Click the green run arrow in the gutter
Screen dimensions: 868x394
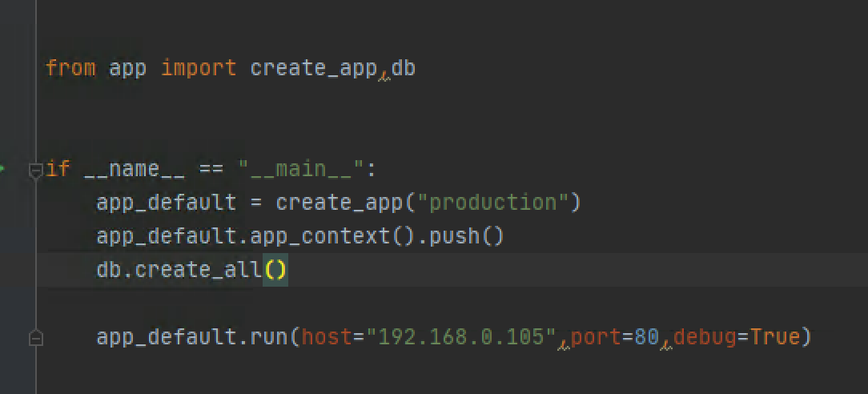coord(2,168)
